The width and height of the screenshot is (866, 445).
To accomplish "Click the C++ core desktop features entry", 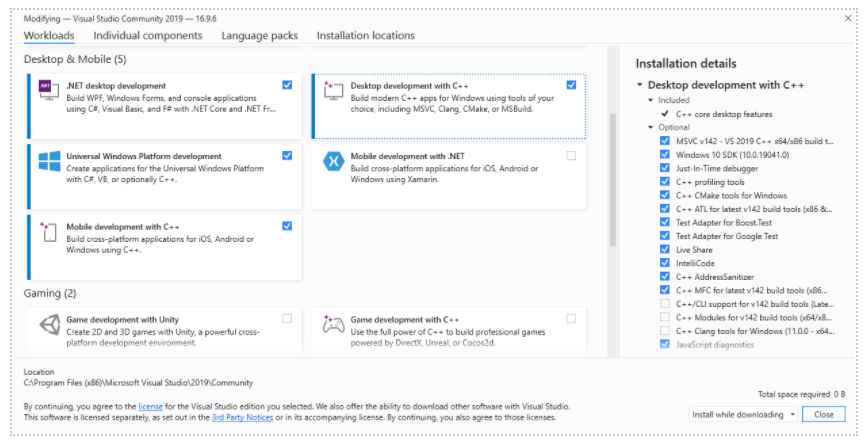I will (724, 114).
